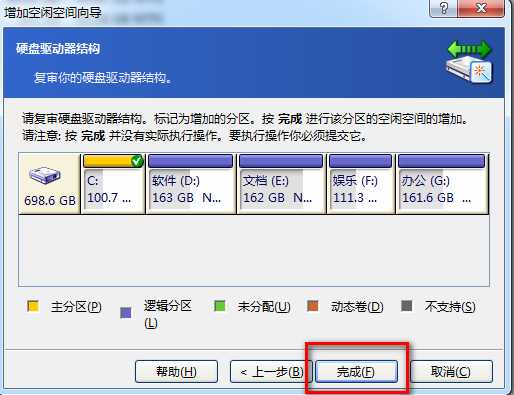Select the 办公 (G:) partition block
This screenshot has width=514, height=395.
(x=442, y=184)
